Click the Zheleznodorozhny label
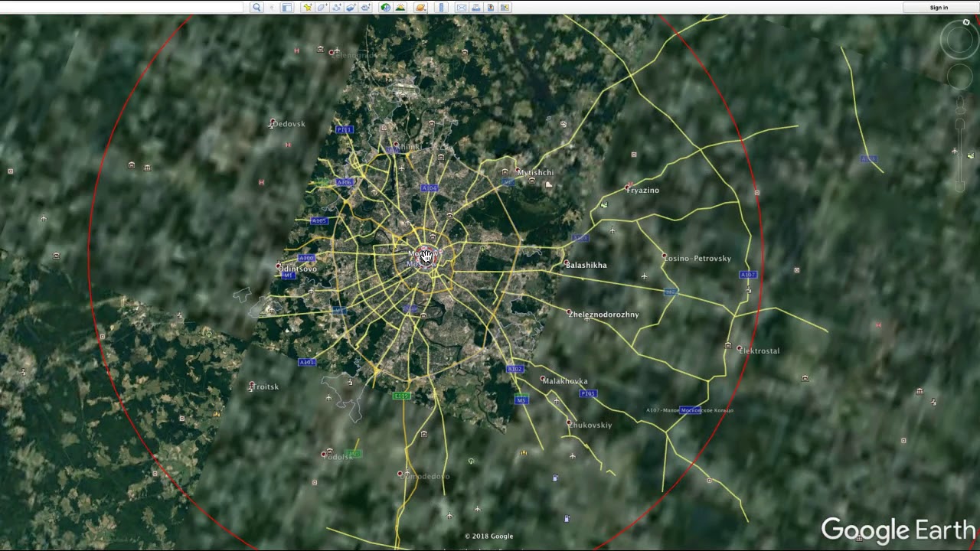The width and height of the screenshot is (980, 551). point(604,315)
